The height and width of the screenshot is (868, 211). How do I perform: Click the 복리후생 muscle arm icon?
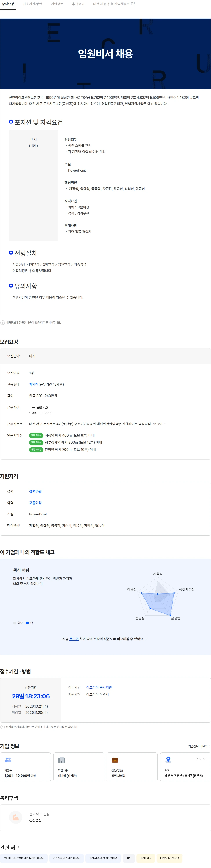[x=16, y=817]
